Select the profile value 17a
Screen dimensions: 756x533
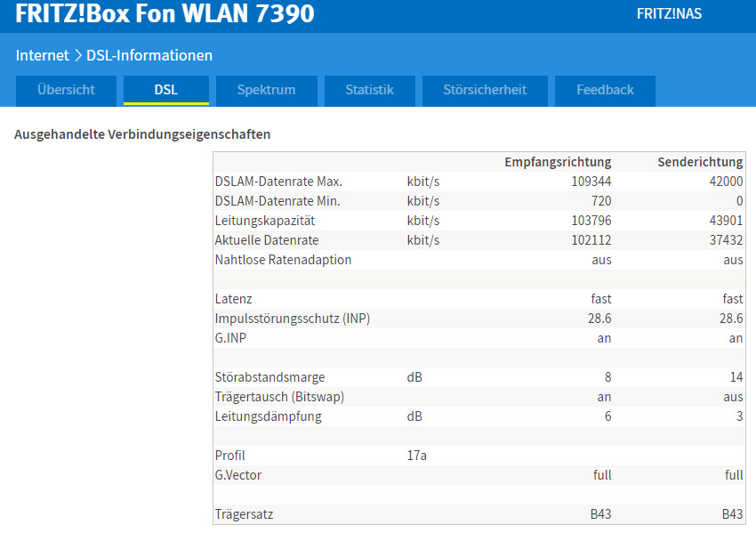416,456
